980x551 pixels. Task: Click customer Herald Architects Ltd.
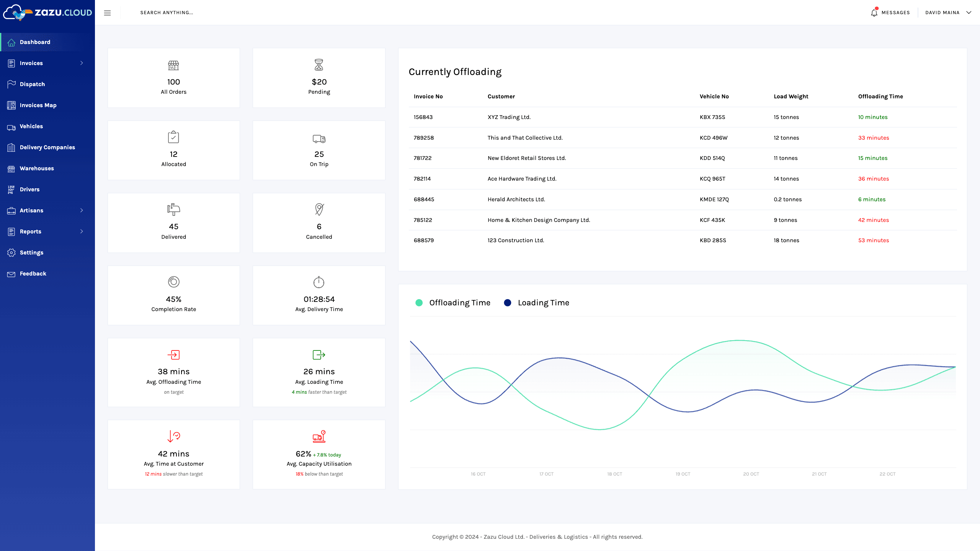pyautogui.click(x=516, y=199)
